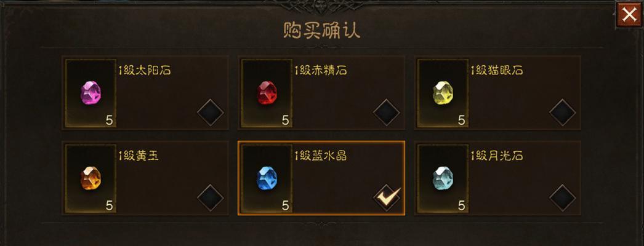
Task: Click the 购买确认 dialog title
Action: point(321,30)
